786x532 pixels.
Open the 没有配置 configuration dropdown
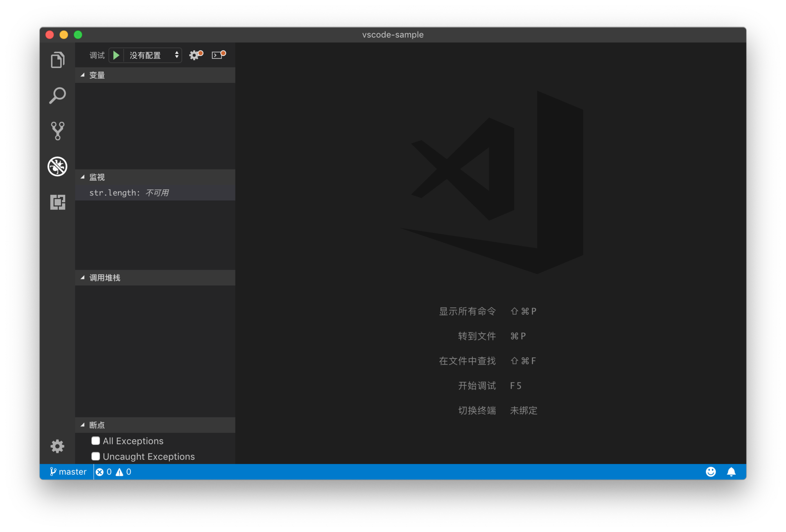[x=153, y=55]
